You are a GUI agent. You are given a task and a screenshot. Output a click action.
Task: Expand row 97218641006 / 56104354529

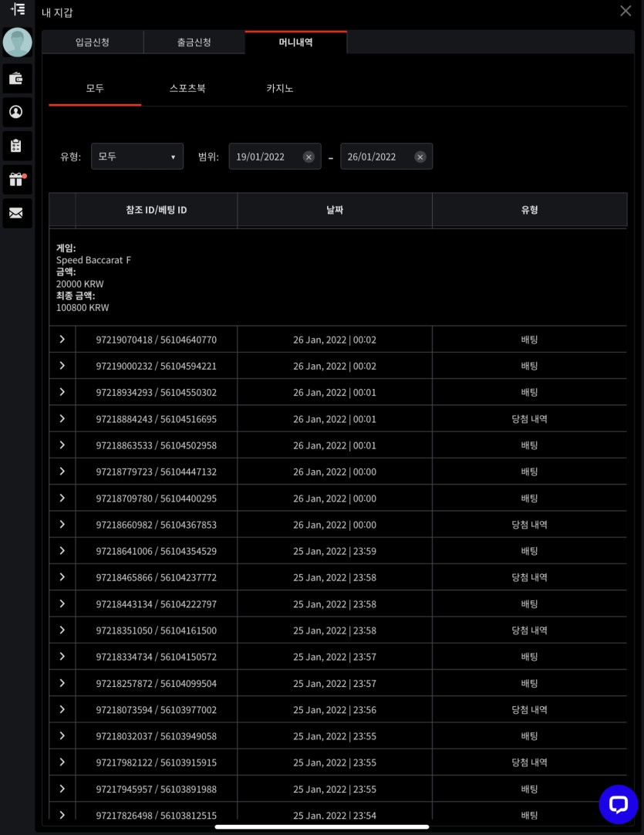(x=62, y=551)
